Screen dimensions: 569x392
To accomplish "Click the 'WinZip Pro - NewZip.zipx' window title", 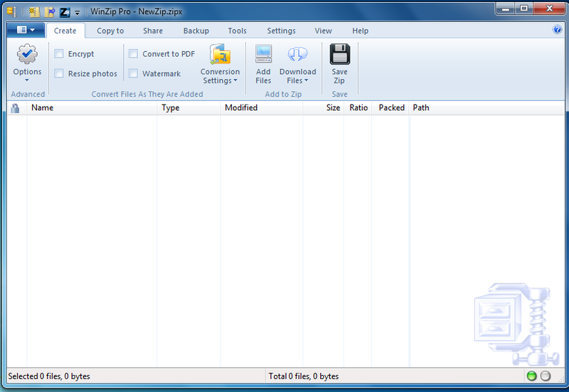I will [136, 11].
